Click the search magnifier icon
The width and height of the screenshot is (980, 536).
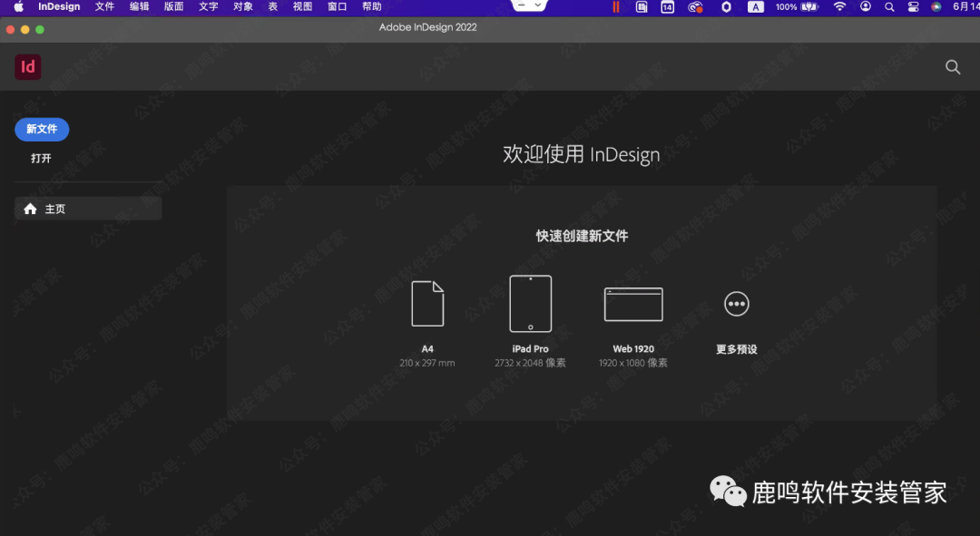952,66
